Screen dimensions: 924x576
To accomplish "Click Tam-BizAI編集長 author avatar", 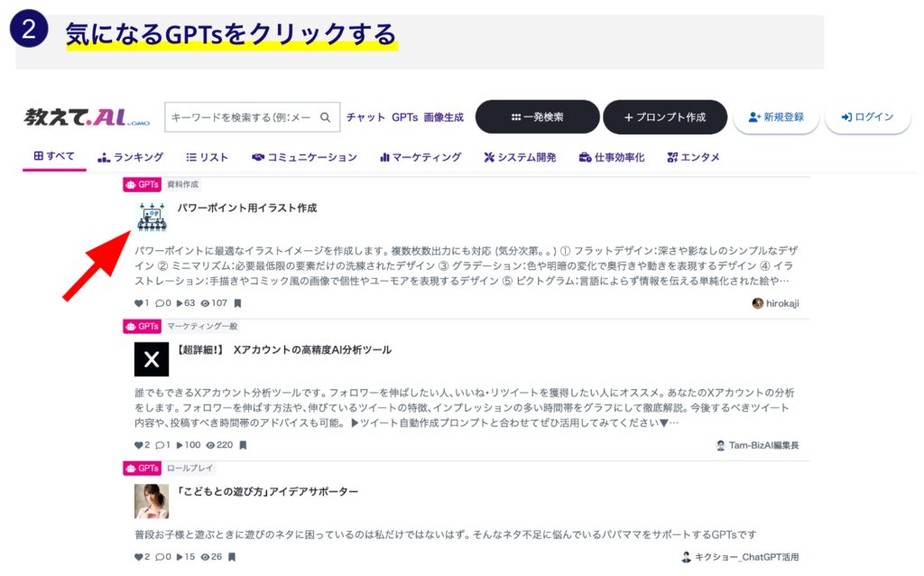I will (x=720, y=445).
